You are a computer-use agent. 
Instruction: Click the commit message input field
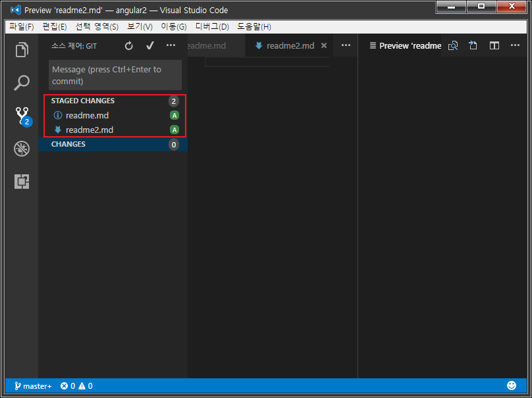tap(115, 75)
